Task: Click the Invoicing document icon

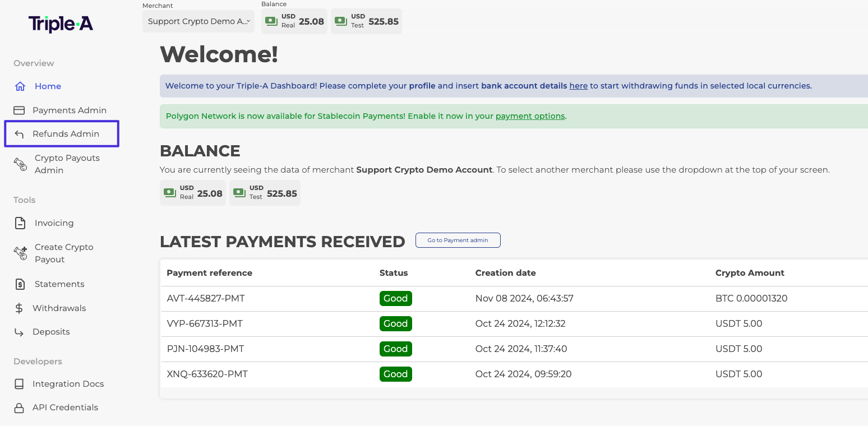Action: tap(20, 223)
